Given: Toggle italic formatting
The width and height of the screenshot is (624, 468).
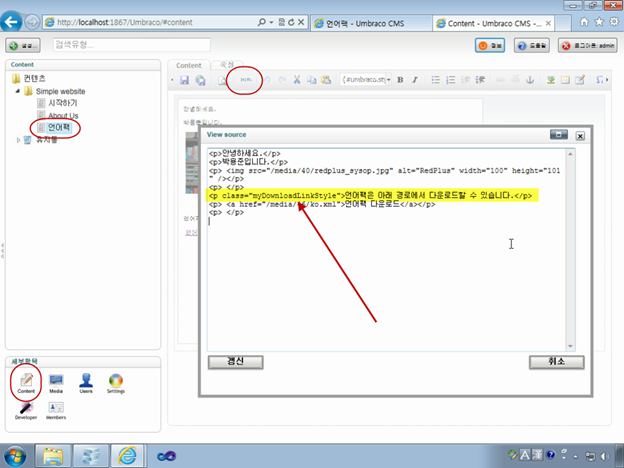Looking at the screenshot, I should point(415,80).
